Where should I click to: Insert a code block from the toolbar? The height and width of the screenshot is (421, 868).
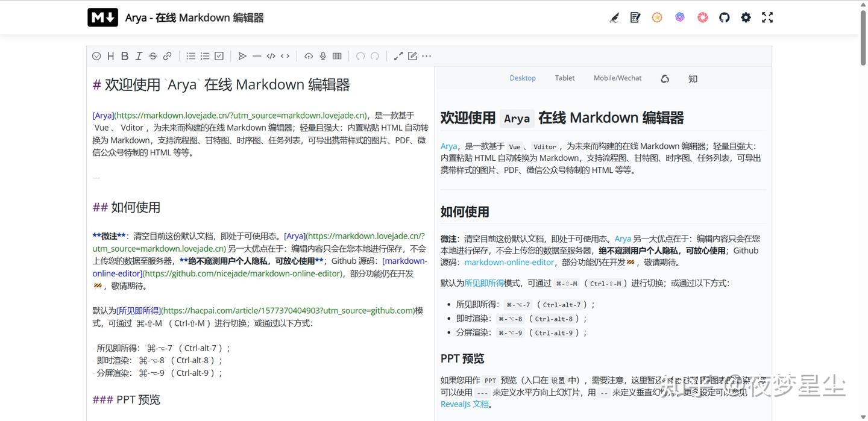point(271,56)
